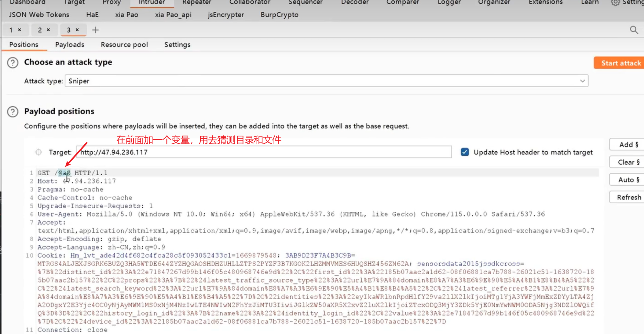Expand the Attack type Sniper dropdown
644x334 pixels.
tap(582, 81)
